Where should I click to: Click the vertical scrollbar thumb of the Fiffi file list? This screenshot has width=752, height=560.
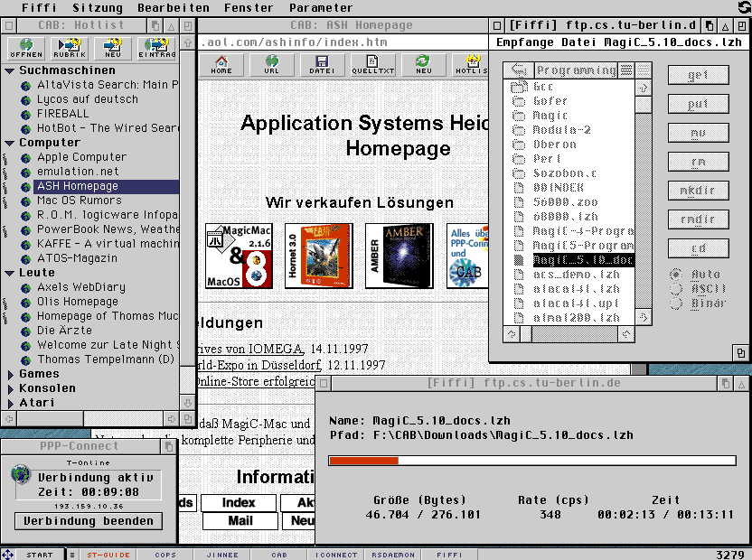tap(644, 104)
